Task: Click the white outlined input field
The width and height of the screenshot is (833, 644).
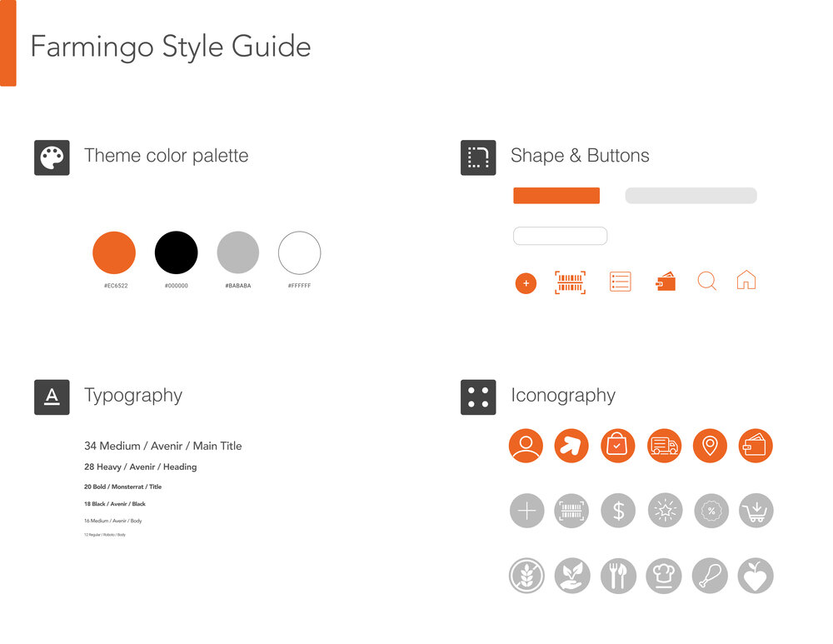Action: (x=560, y=236)
